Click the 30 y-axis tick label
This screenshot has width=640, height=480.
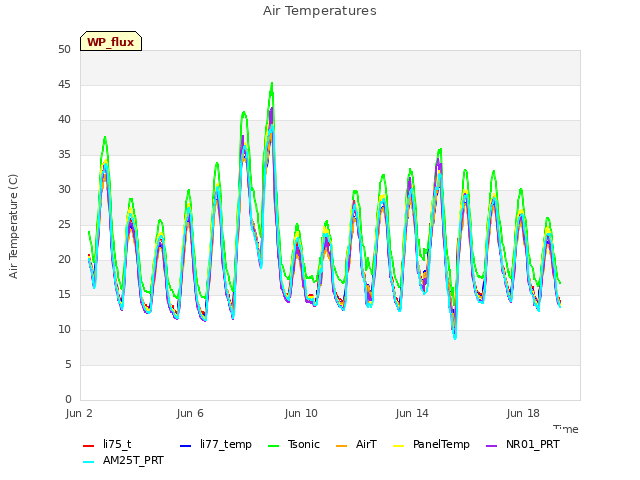(64, 189)
